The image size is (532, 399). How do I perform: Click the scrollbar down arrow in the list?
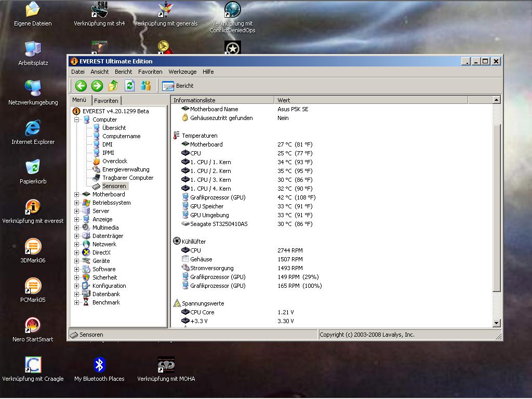tap(496, 323)
